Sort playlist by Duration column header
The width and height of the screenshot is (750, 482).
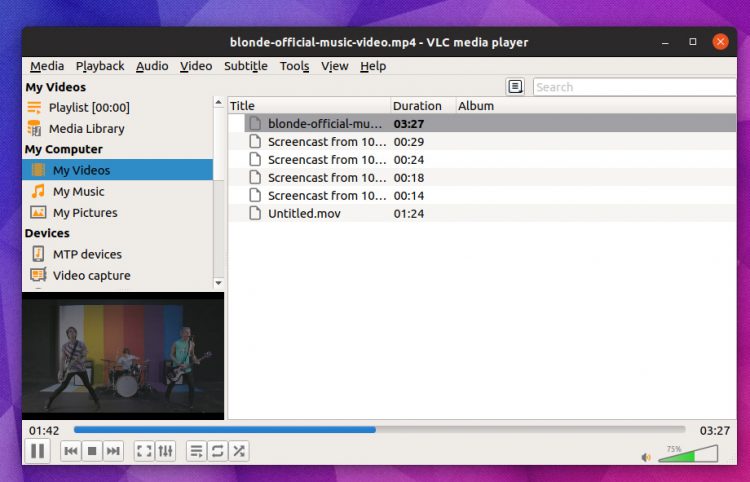pos(423,106)
